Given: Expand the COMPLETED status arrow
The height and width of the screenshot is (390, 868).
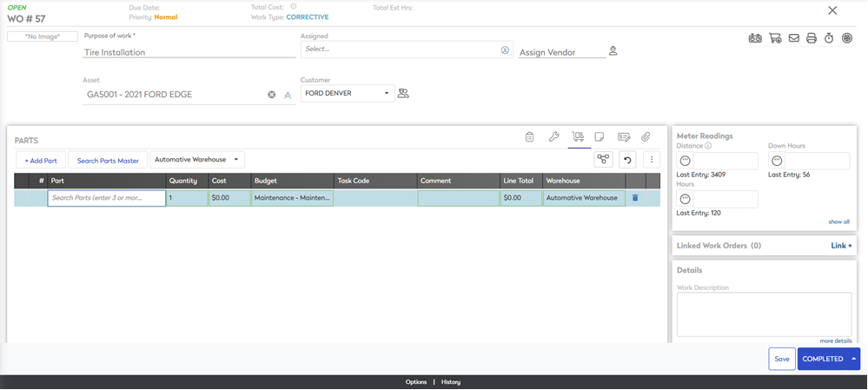Looking at the screenshot, I should (854, 359).
